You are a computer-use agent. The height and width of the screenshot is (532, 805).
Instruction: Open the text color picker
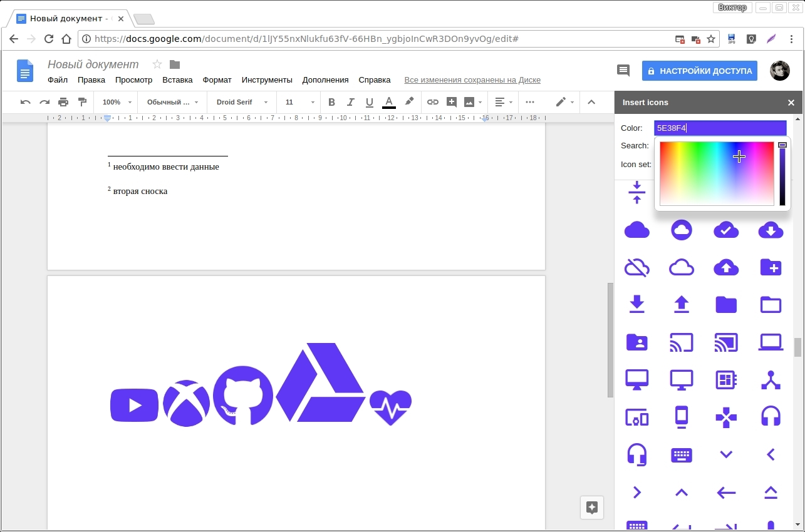click(x=389, y=102)
